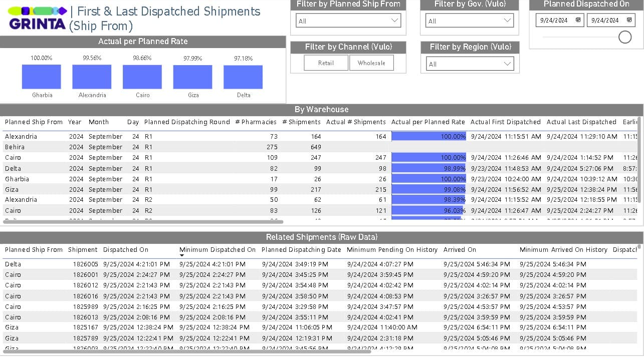Sort by Actual First Dispatched header

coord(505,122)
